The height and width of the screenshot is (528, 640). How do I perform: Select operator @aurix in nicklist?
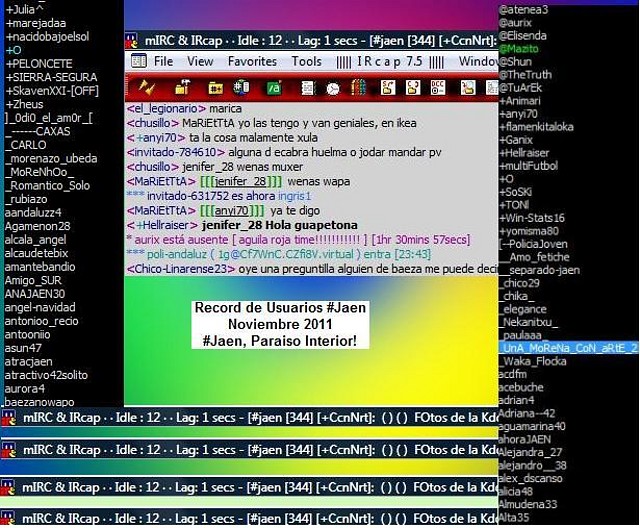(516, 23)
